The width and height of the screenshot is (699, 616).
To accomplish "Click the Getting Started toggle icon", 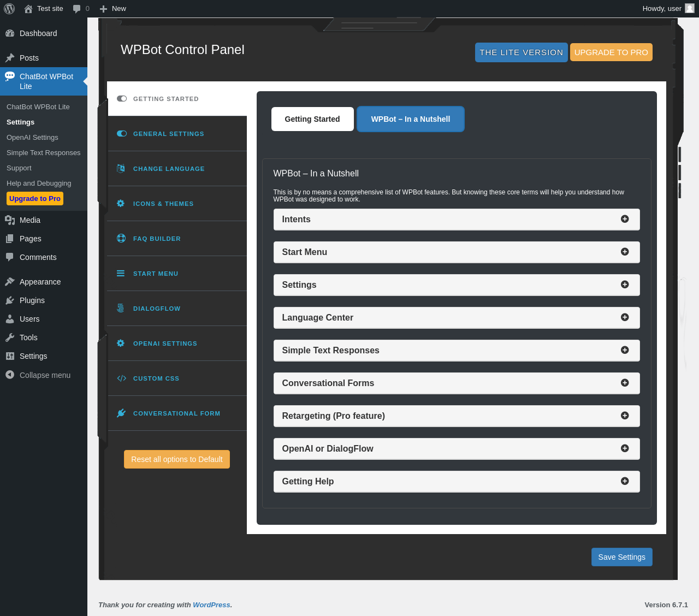I will pos(122,99).
